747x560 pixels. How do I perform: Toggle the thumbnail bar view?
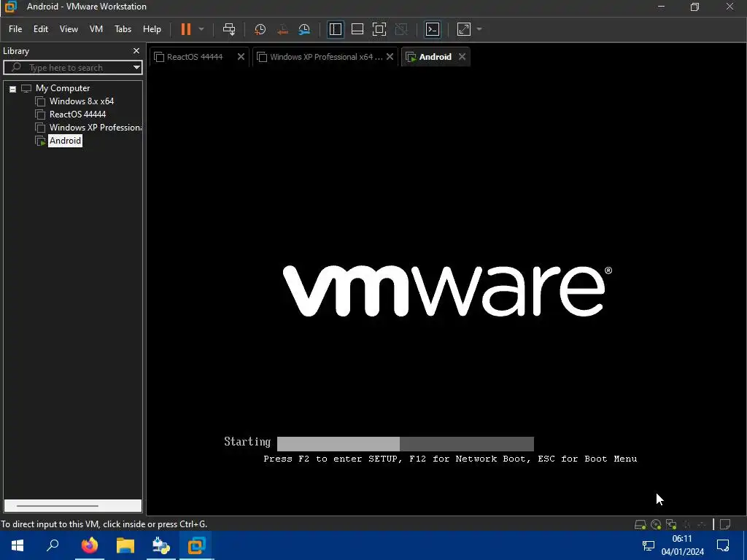click(357, 29)
